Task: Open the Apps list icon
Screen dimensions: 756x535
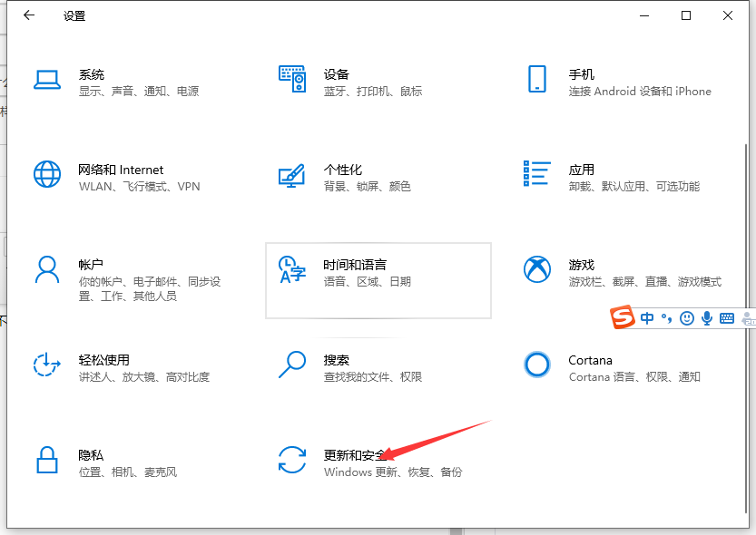Action: (x=537, y=173)
